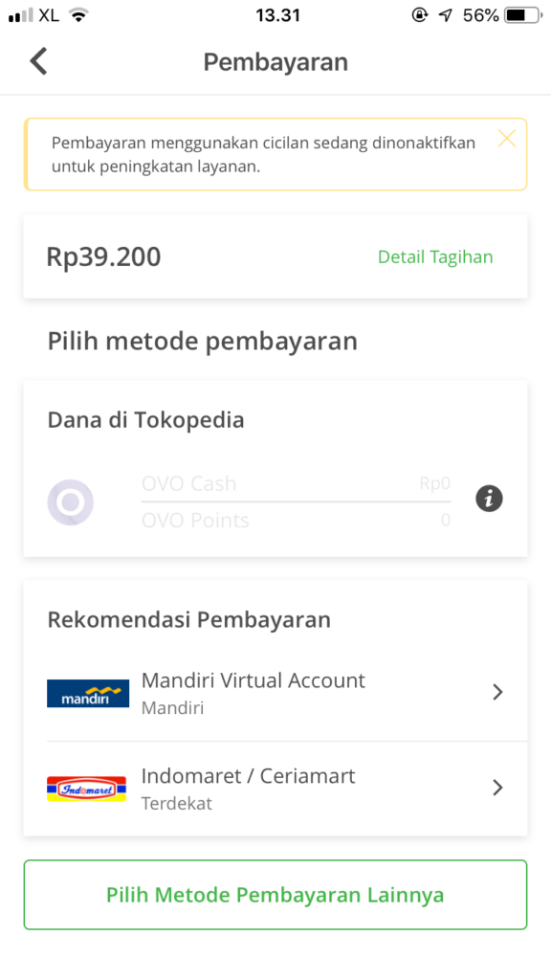The height and width of the screenshot is (980, 551).
Task: Tap Pilih Metode Pembayaran Lainnya
Action: [275, 894]
